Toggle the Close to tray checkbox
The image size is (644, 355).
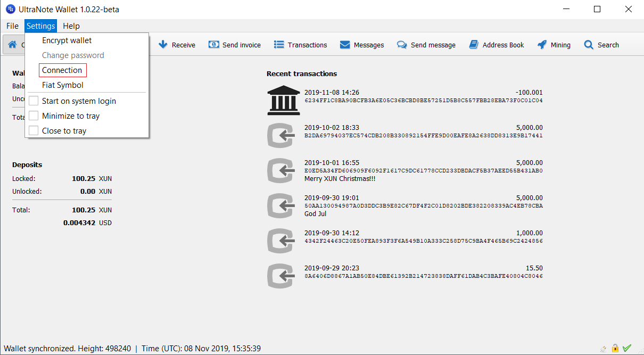(34, 131)
